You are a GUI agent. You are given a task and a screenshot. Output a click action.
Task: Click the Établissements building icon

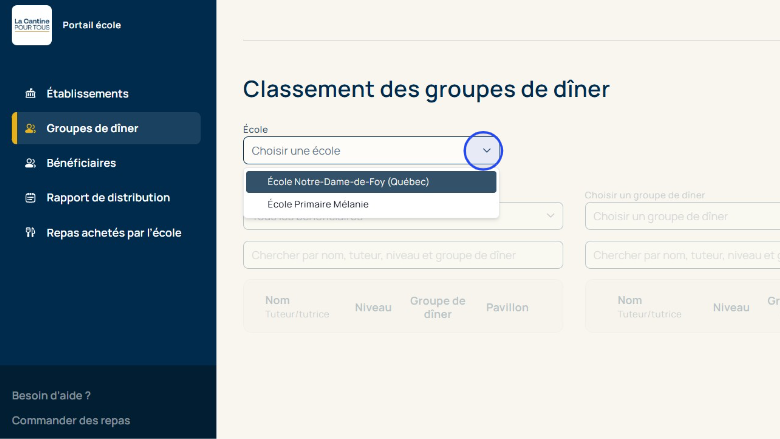(x=30, y=94)
